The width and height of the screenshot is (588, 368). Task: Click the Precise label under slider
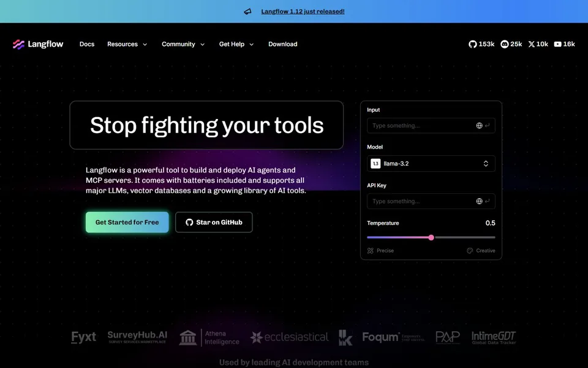click(385, 251)
